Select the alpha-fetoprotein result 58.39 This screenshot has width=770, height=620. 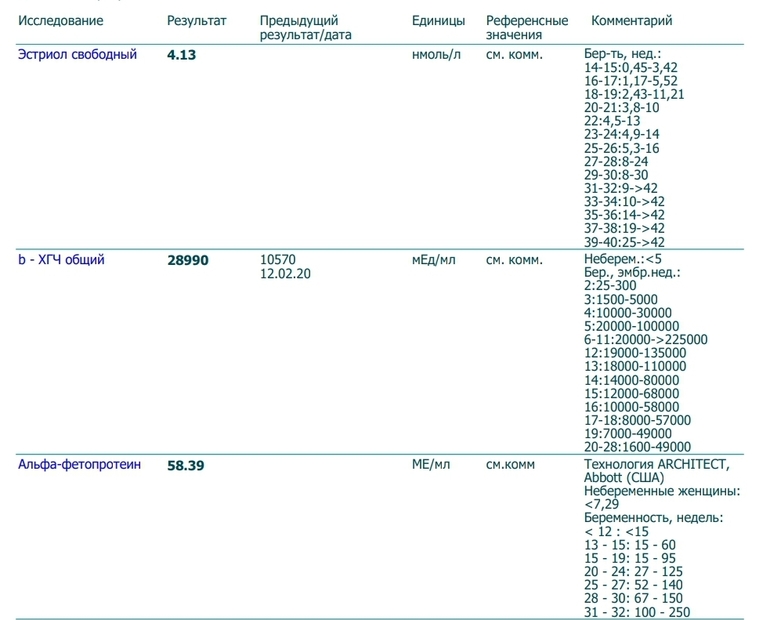pyautogui.click(x=185, y=466)
